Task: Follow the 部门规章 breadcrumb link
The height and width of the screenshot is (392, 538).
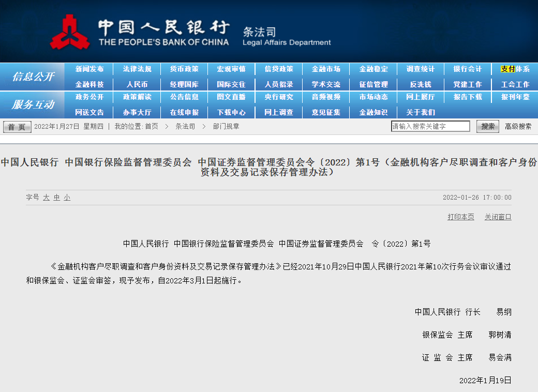Action: click(x=226, y=127)
